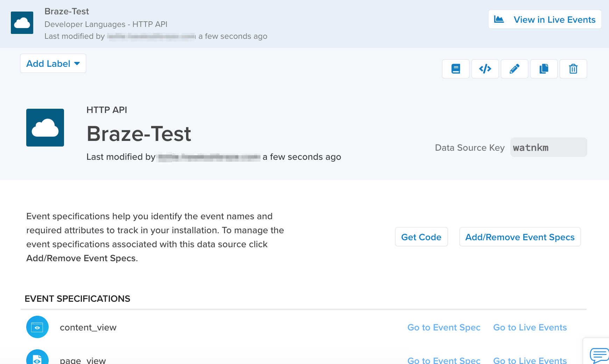Select the Data Source Key field
The width and height of the screenshot is (609, 364).
[548, 148]
